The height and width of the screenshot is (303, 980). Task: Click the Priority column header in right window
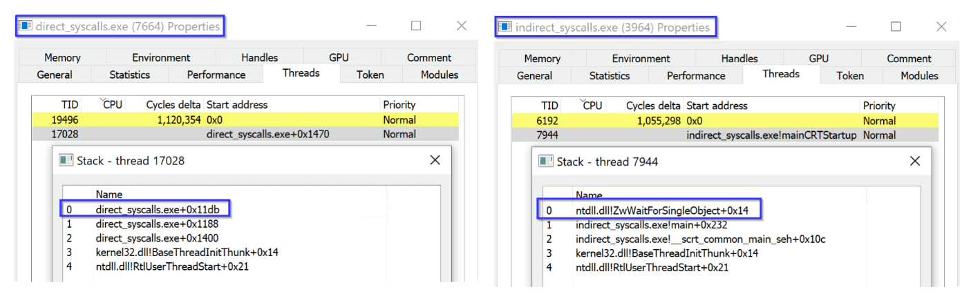point(879,106)
